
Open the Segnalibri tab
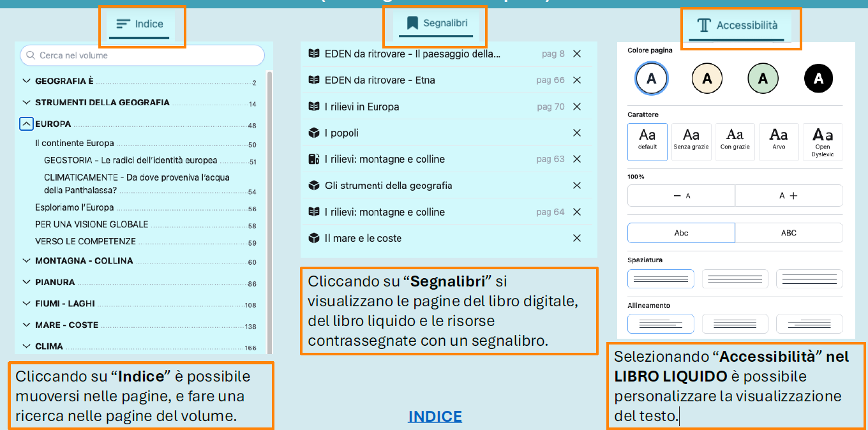coord(437,24)
